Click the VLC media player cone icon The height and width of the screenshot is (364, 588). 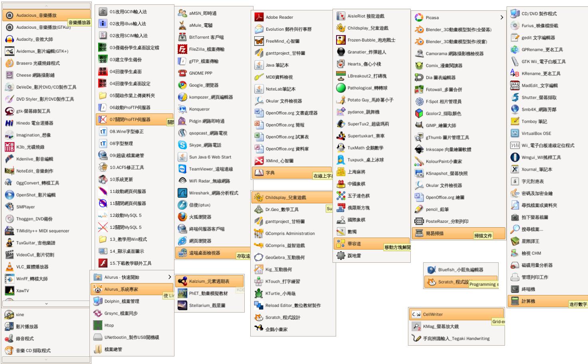9,267
